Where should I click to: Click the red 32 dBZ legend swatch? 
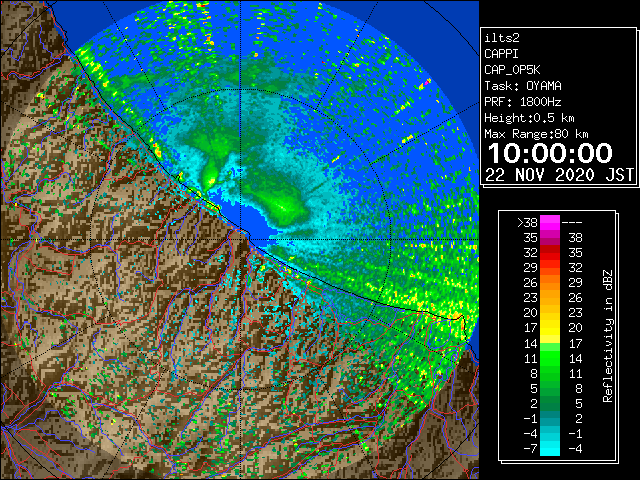pyautogui.click(x=550, y=253)
